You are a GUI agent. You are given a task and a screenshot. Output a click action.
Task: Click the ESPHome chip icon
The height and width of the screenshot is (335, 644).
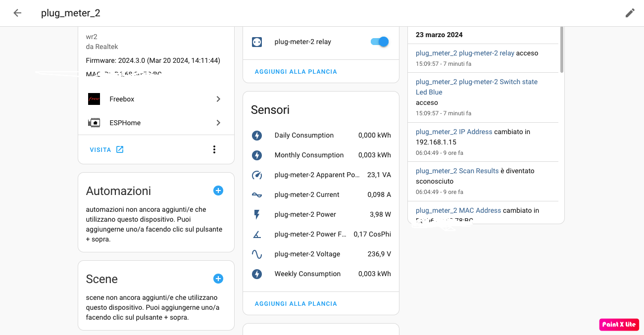pos(94,123)
